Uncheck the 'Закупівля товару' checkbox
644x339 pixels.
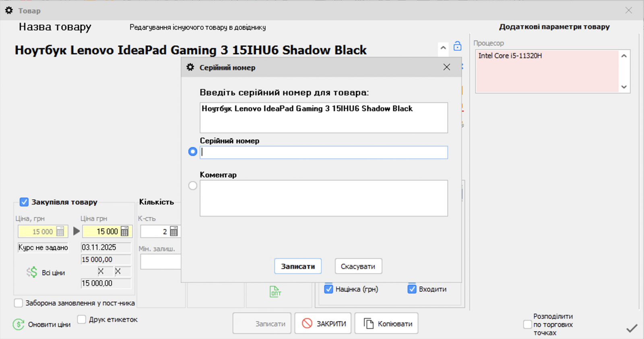click(24, 202)
